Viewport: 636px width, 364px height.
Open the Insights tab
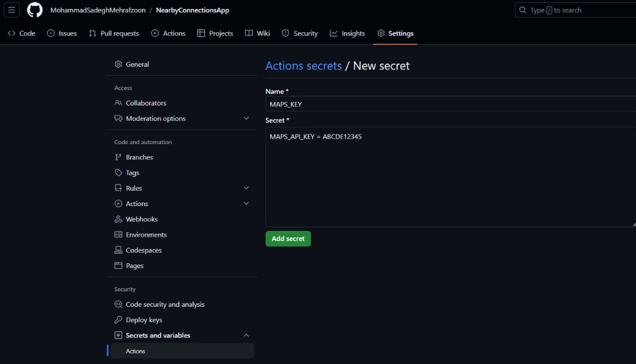[x=348, y=33]
